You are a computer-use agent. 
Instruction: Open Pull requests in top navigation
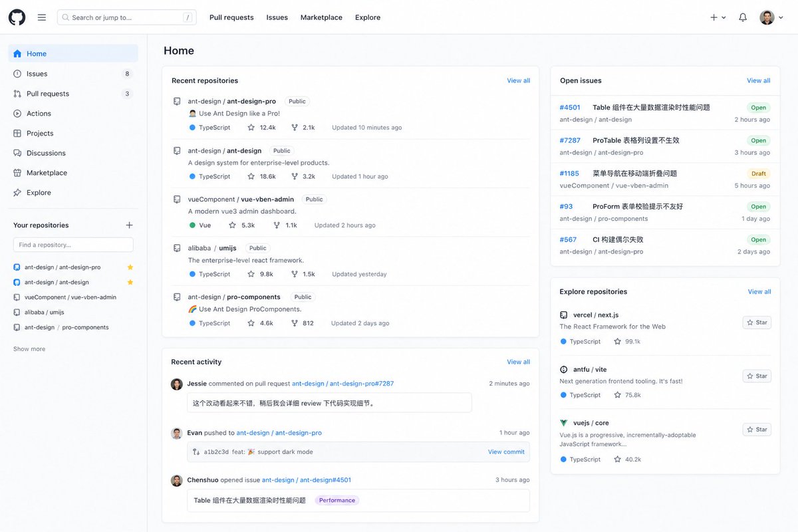click(x=231, y=17)
